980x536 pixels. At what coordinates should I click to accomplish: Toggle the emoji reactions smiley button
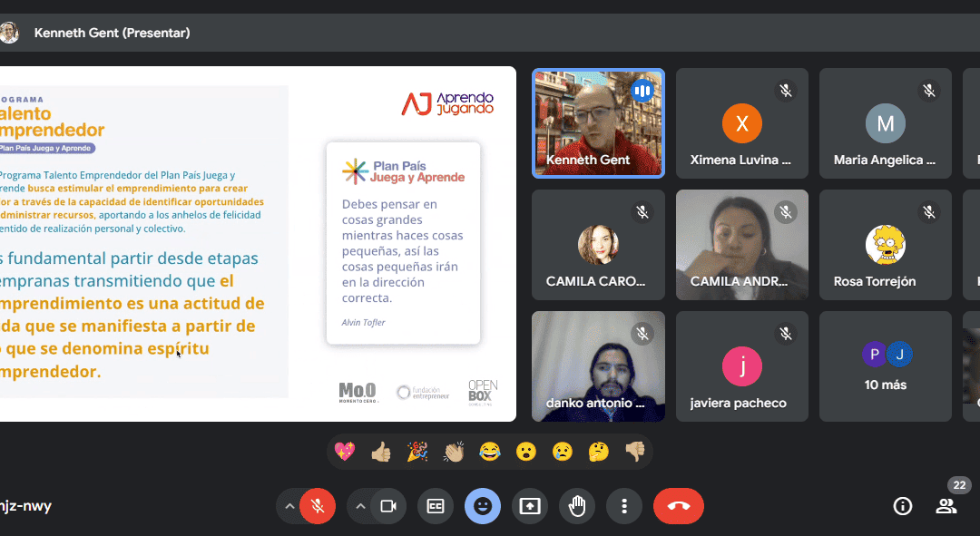click(483, 506)
